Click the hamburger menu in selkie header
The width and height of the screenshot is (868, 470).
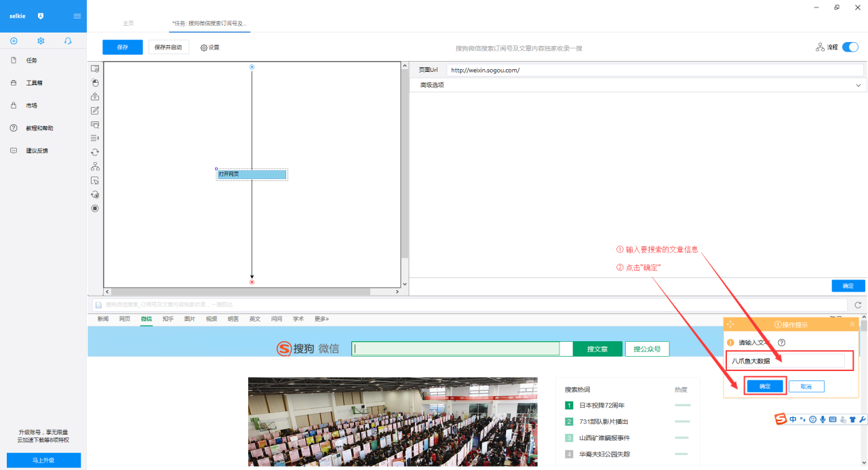pyautogui.click(x=77, y=16)
